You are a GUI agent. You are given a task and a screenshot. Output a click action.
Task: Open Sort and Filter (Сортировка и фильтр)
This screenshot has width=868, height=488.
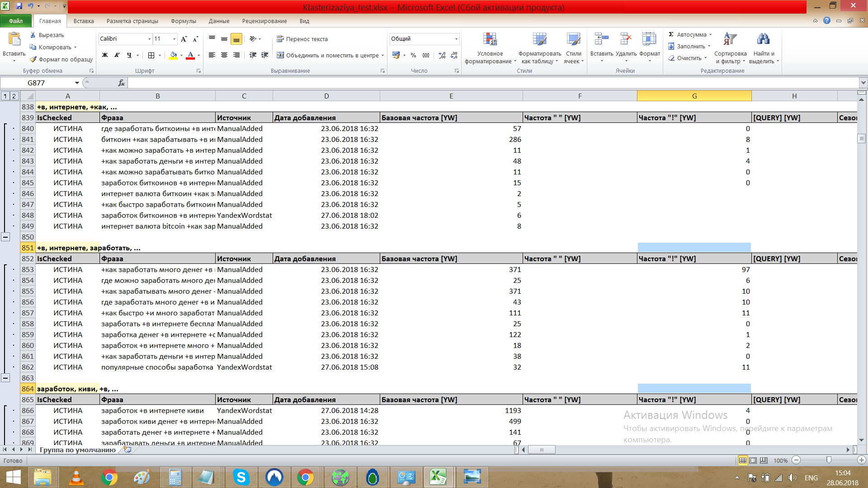[730, 48]
